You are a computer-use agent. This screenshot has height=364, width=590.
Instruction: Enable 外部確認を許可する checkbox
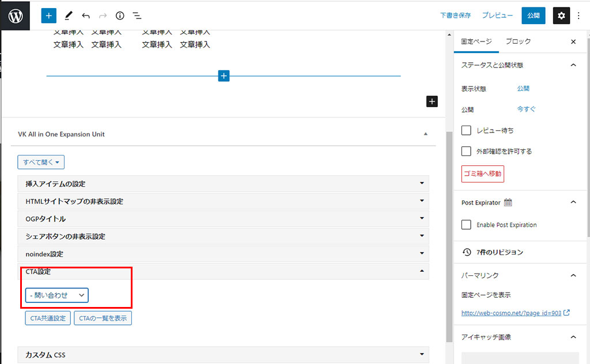(x=467, y=151)
